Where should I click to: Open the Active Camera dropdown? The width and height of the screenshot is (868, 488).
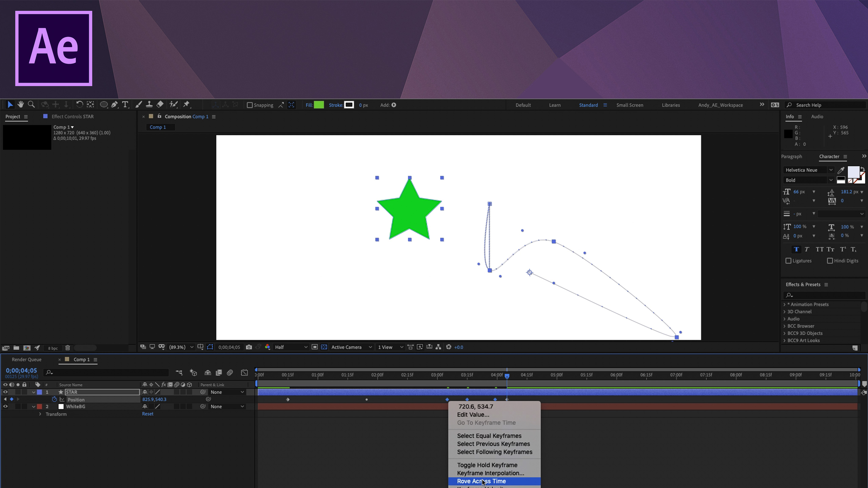[x=352, y=347]
